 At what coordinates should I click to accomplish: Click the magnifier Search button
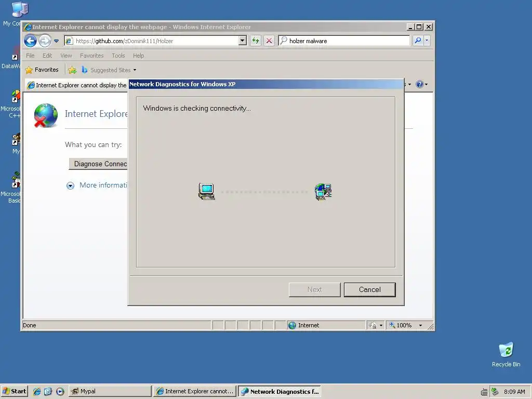point(418,41)
